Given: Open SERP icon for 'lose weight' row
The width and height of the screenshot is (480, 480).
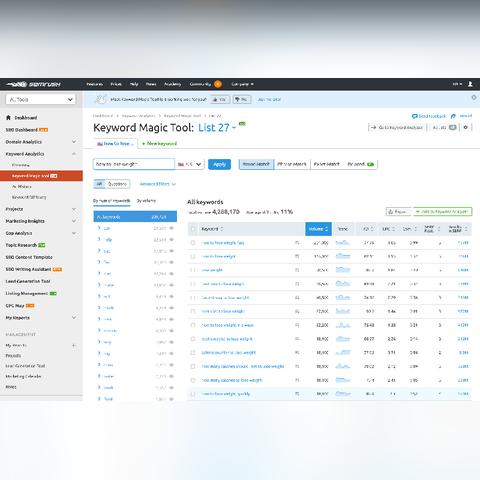Looking at the screenshot, I should [297, 270].
